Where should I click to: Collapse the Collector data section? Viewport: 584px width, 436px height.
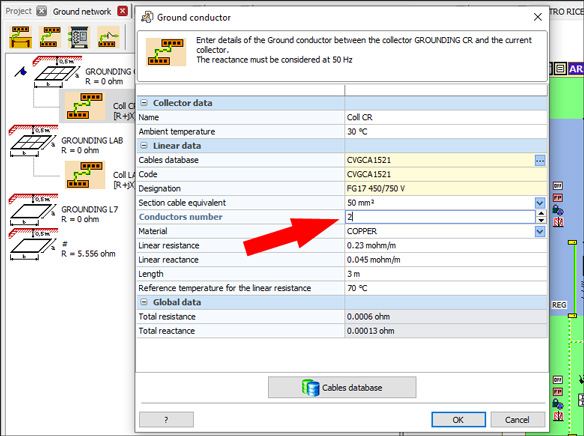tap(144, 103)
